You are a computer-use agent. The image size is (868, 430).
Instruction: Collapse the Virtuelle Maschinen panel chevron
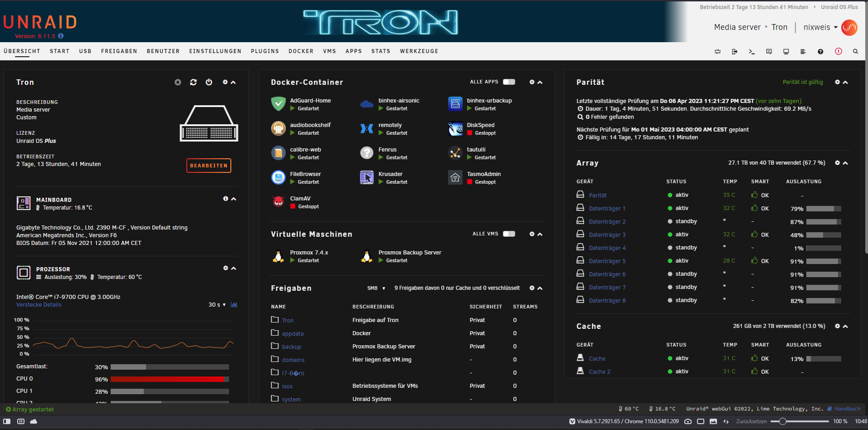tap(540, 234)
